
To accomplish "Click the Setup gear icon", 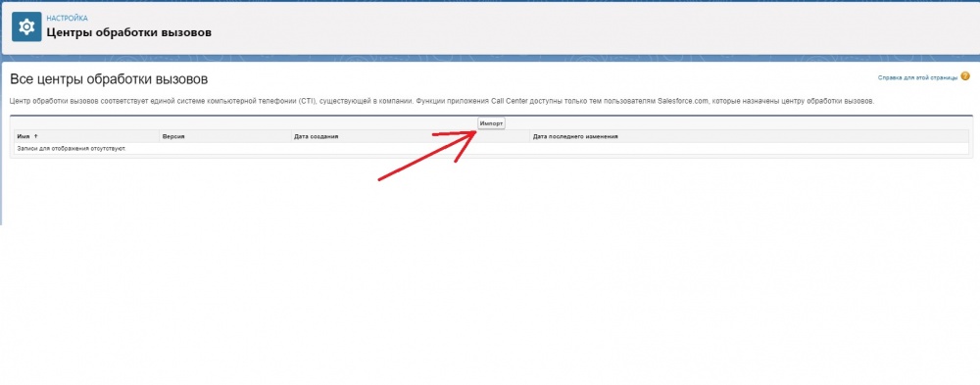I will point(26,26).
